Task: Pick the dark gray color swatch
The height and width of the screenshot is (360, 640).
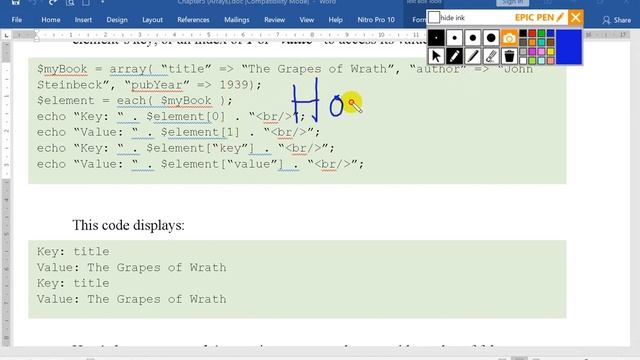Action: coord(523,42)
